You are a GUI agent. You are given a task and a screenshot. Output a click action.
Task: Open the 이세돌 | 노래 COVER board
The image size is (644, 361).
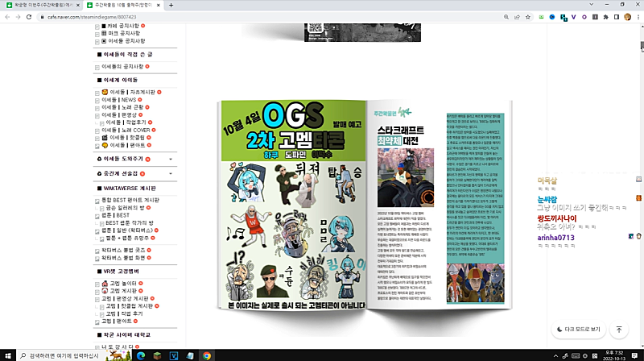point(126,131)
